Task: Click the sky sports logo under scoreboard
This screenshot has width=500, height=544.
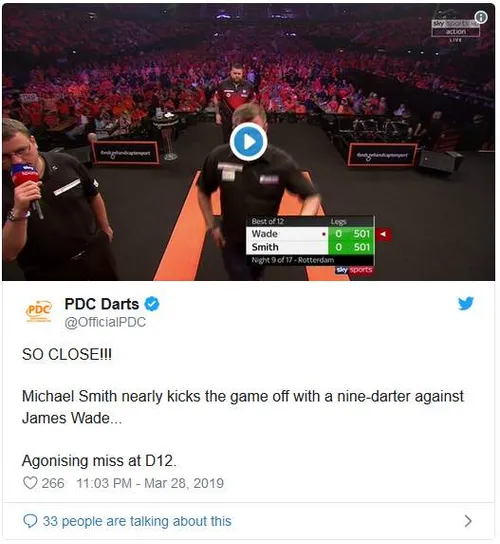Action: (x=354, y=270)
